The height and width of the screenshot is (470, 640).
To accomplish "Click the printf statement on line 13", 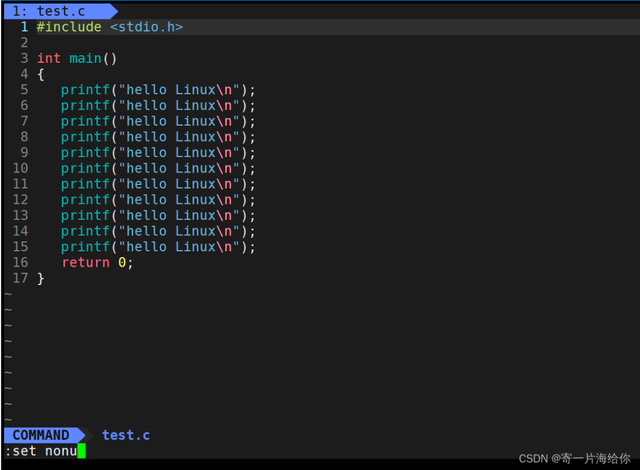I will [x=158, y=215].
